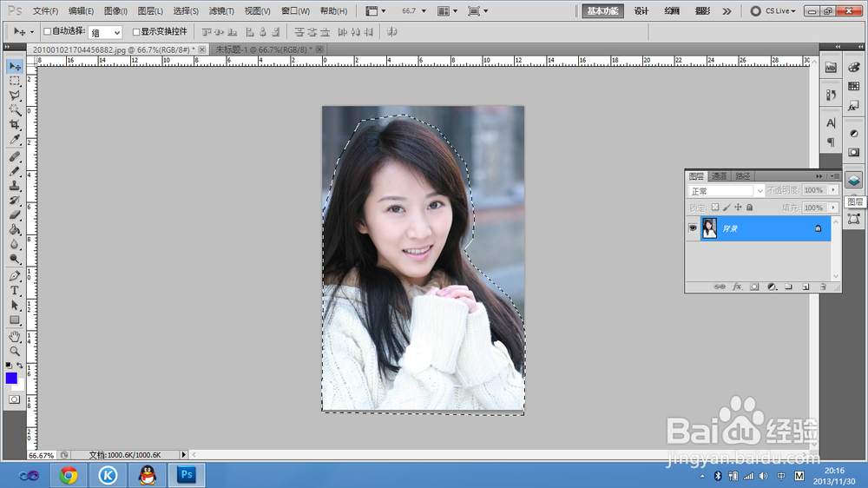Select the Path Selection tool

tap(15, 305)
